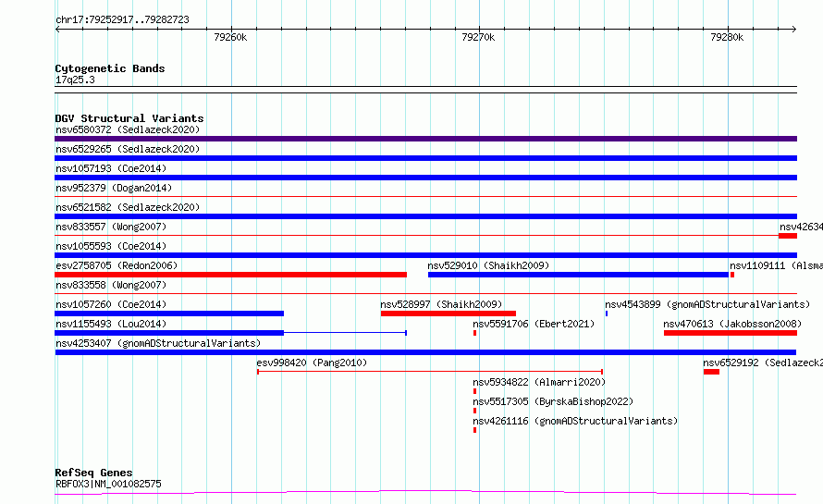Open the nsv6529265 (Sedlazeck2020) variant label
This screenshot has width=823, height=504.
(128, 149)
